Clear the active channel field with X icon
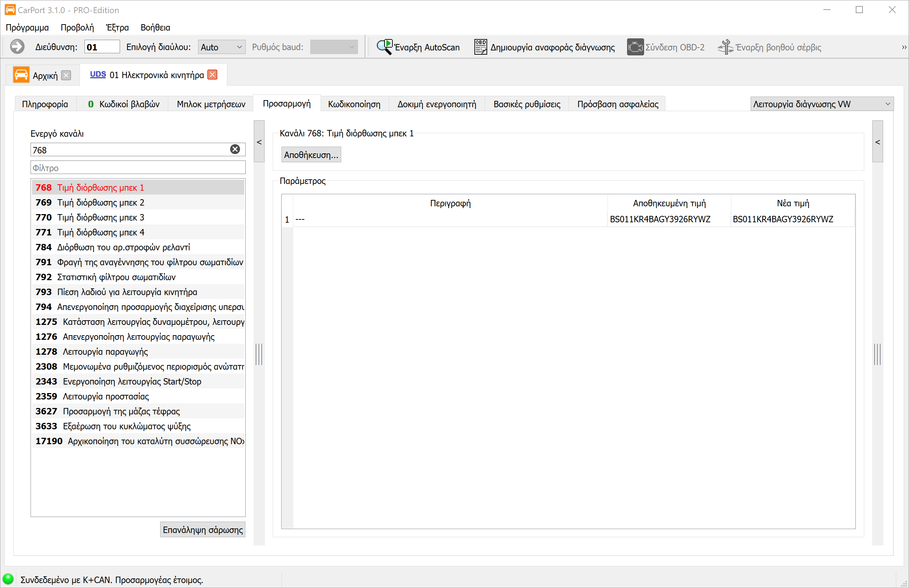The image size is (909, 588). (x=235, y=149)
